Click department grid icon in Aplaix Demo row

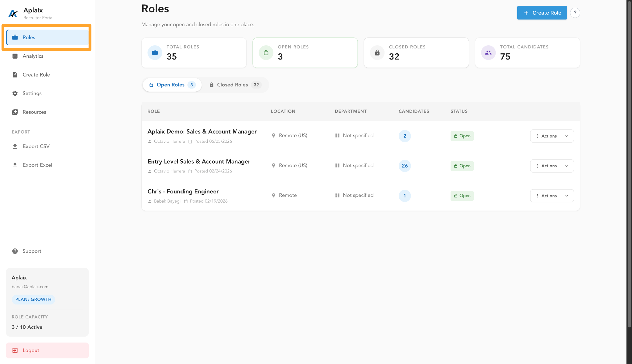337,135
